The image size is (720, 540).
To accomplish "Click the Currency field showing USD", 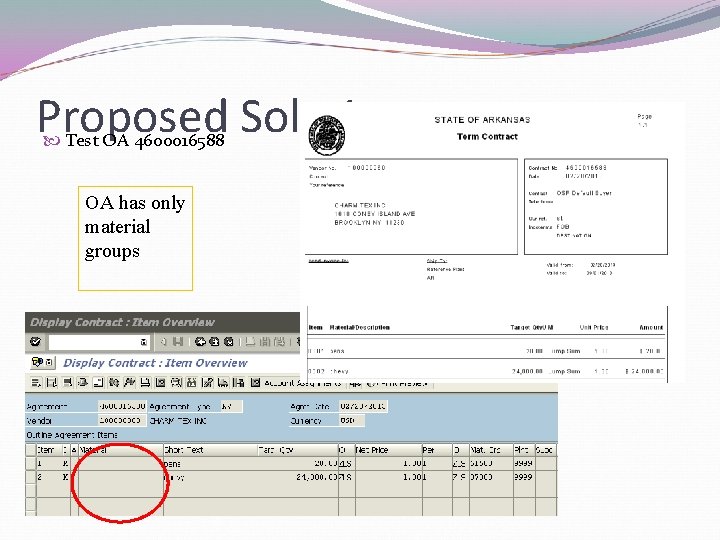I will 352,421.
